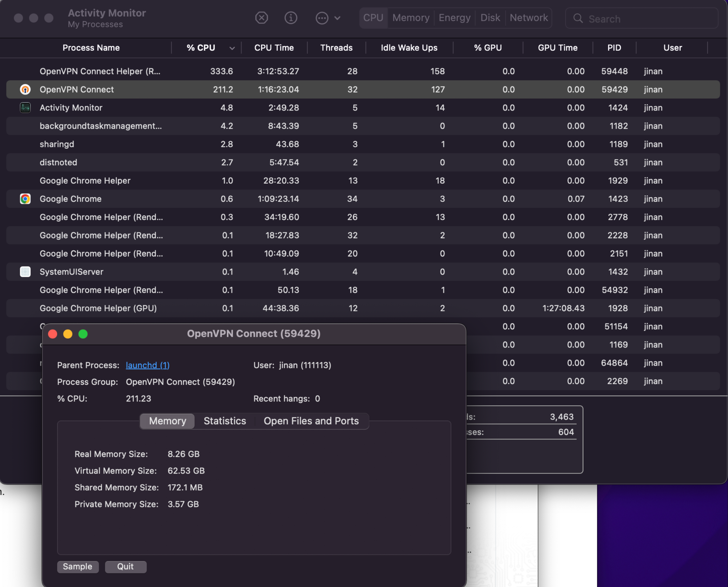Select Chrome Helper (Rend... with PID 2778
Screen dimensions: 728x587
(x=363, y=217)
